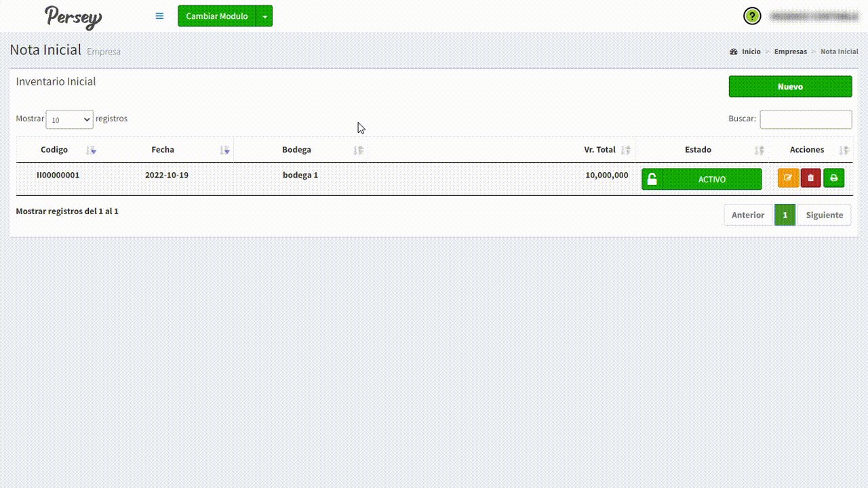
Task: Print the record using green printer icon
Action: [834, 178]
